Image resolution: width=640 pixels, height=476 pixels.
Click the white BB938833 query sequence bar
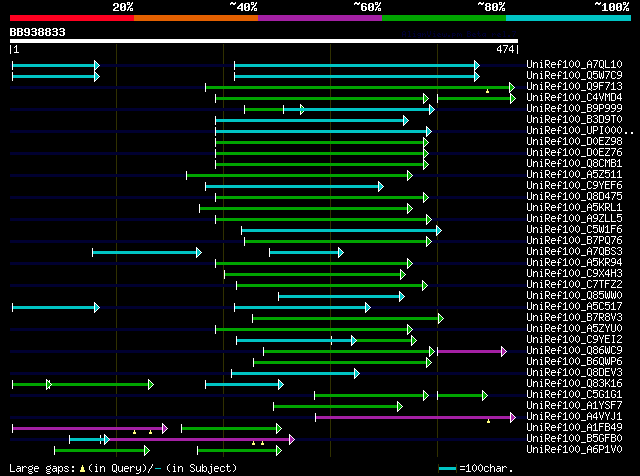[x=264, y=41]
